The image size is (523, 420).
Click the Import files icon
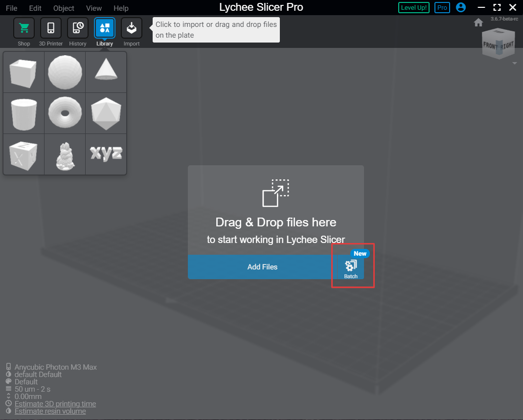pos(132,28)
